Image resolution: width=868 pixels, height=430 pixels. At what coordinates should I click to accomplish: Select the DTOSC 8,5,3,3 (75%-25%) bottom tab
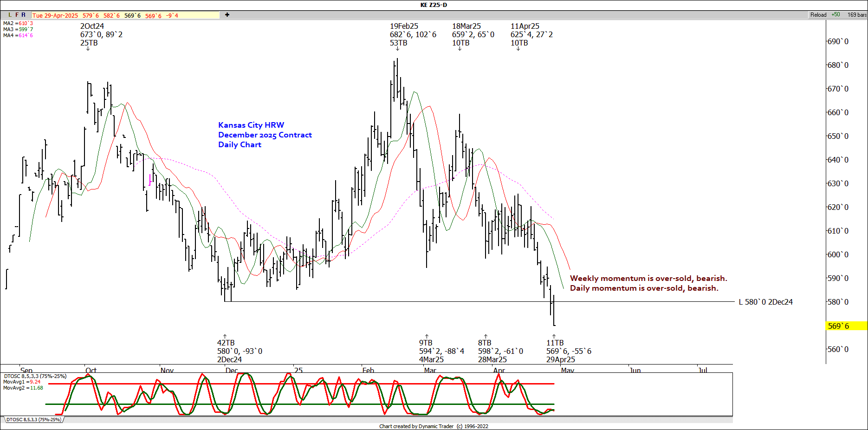point(33,420)
